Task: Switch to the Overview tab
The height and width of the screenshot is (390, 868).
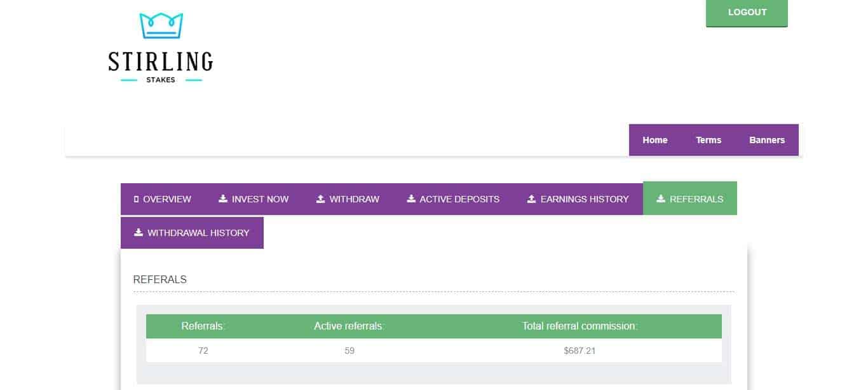Action: click(x=163, y=199)
